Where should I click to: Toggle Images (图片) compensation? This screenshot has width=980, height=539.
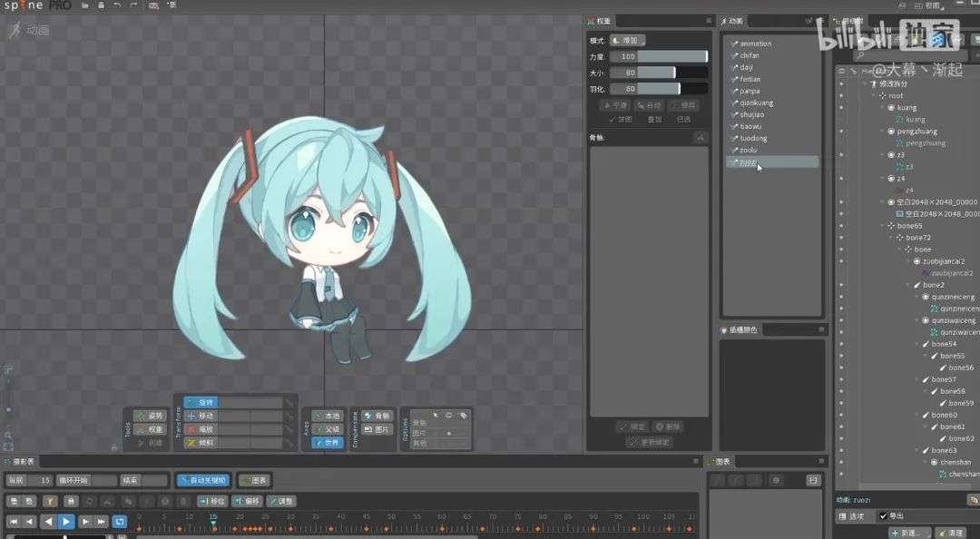(377, 429)
